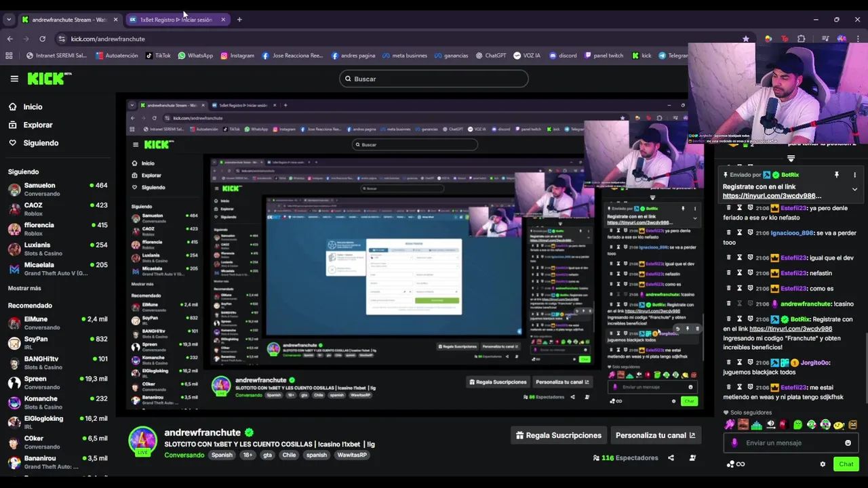868x488 pixels.
Task: Click JorgitoOo username in chat
Action: [815, 363]
